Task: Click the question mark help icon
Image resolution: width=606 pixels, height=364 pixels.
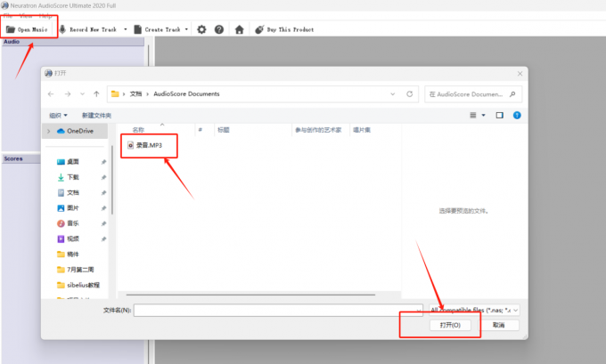Action: (x=219, y=29)
